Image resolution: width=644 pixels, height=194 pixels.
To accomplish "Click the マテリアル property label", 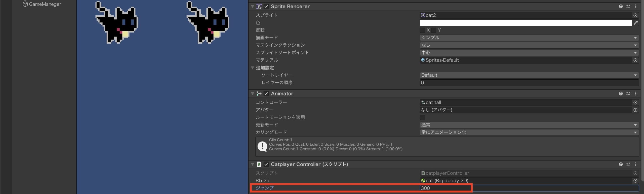I will (x=267, y=60).
